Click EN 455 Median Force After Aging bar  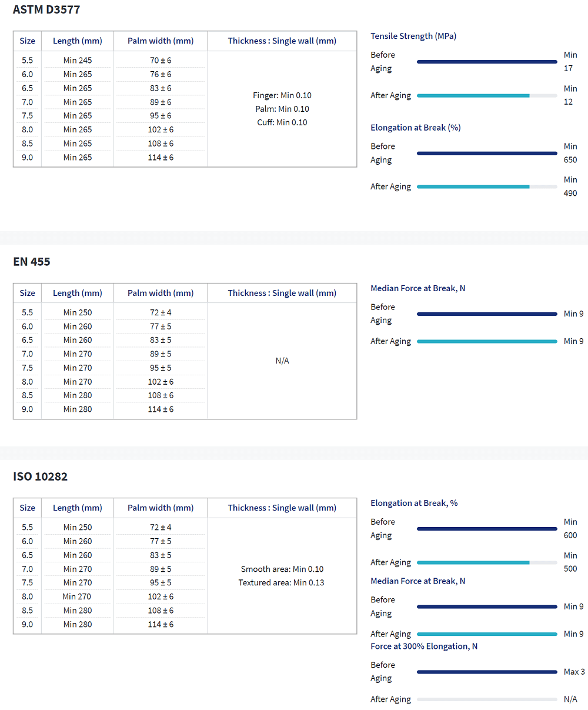click(486, 341)
